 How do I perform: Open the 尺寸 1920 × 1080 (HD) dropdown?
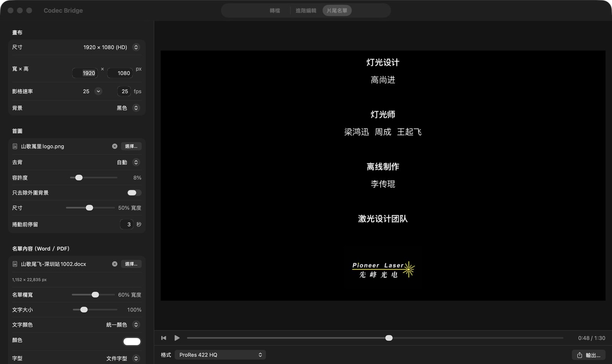coord(136,47)
